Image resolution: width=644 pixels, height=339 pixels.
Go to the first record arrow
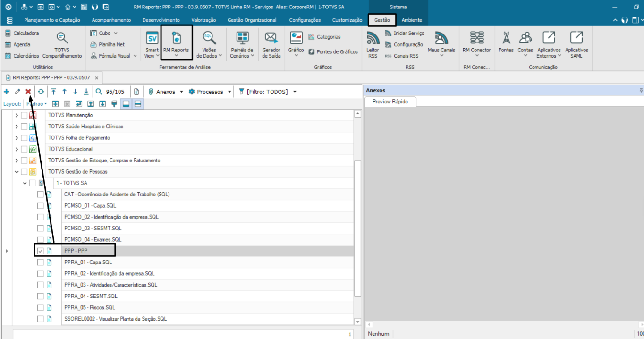(54, 92)
